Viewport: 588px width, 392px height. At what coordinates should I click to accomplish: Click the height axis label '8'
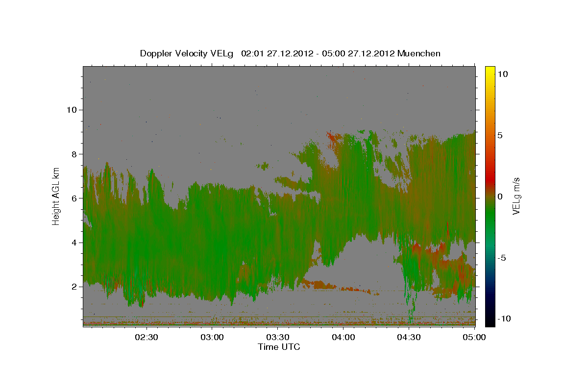74,154
